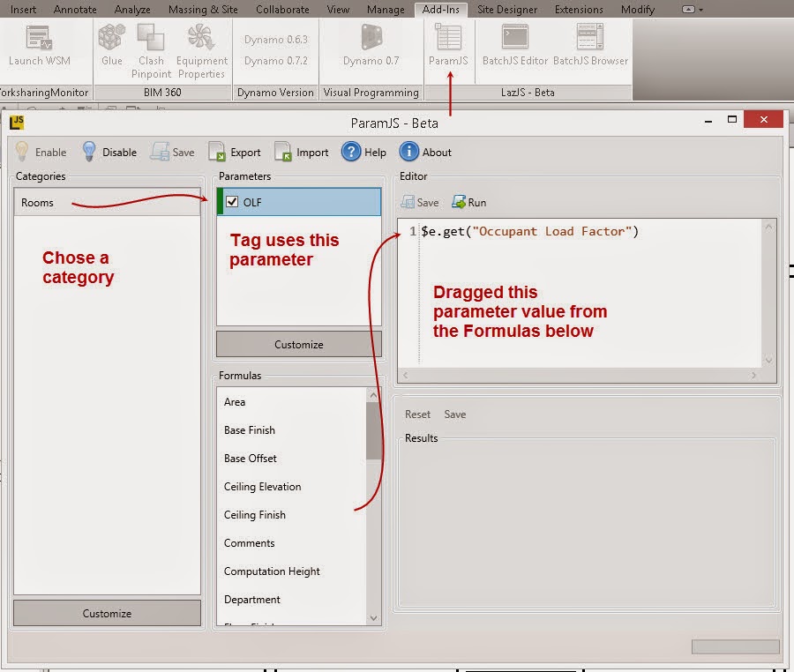Viewport: 794px width, 672px height.
Task: Select Base Offset formula
Action: (x=291, y=459)
